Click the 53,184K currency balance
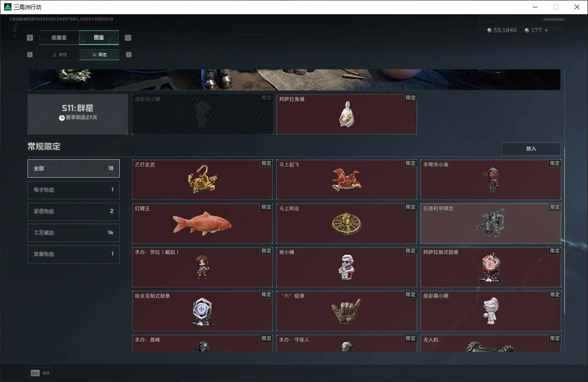The image size is (588, 382). pos(502,30)
